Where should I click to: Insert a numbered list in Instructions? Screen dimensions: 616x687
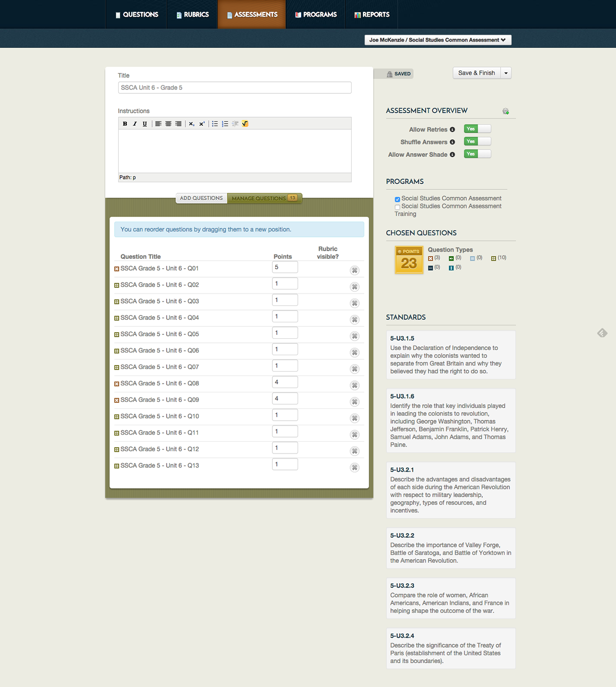[x=225, y=124]
